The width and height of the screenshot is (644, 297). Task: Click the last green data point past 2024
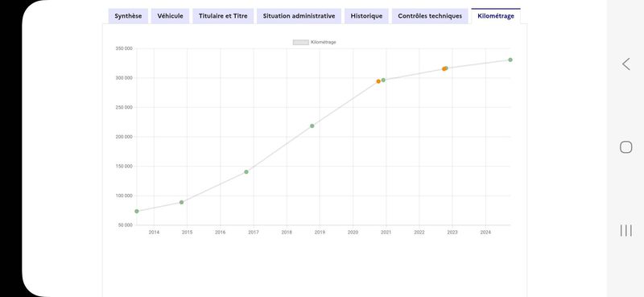click(x=510, y=60)
